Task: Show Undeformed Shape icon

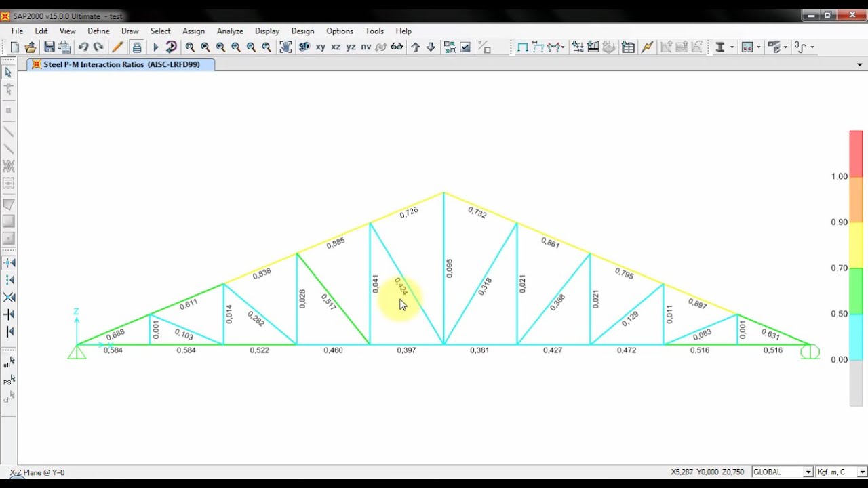Action: click(522, 47)
